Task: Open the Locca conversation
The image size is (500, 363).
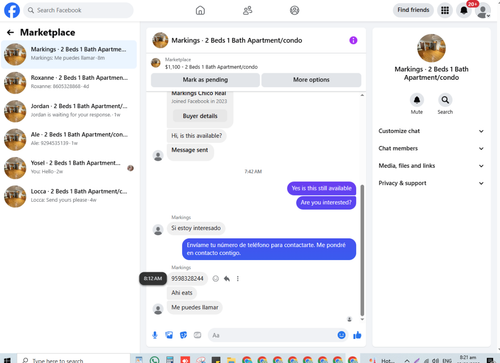Action: coord(69,196)
